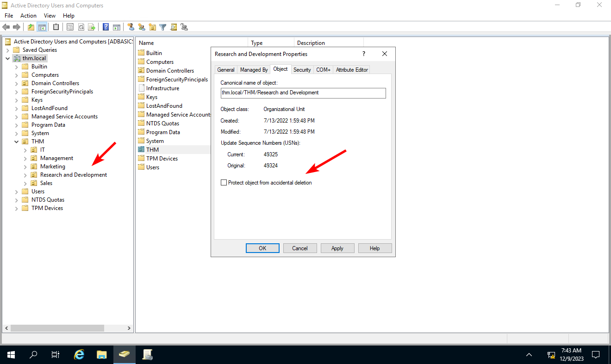Viewport: 611px width, 364px height.
Task: Open File Explorer from the taskbar
Action: (x=102, y=355)
